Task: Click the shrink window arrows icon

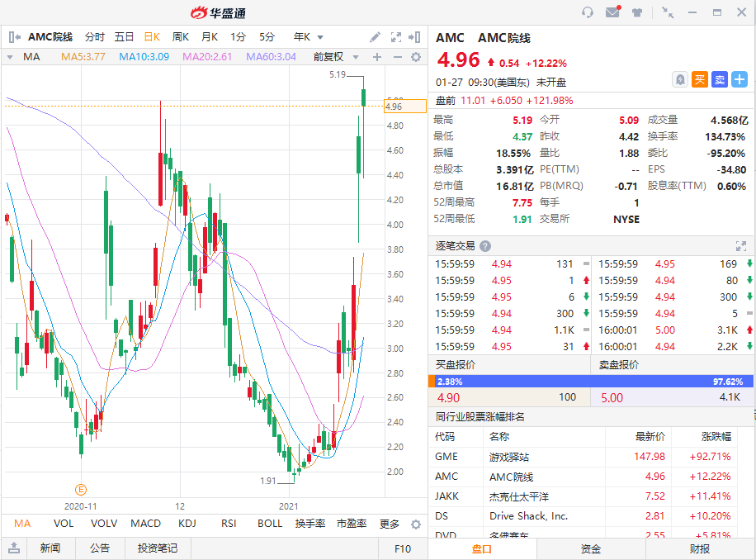Action: click(668, 12)
